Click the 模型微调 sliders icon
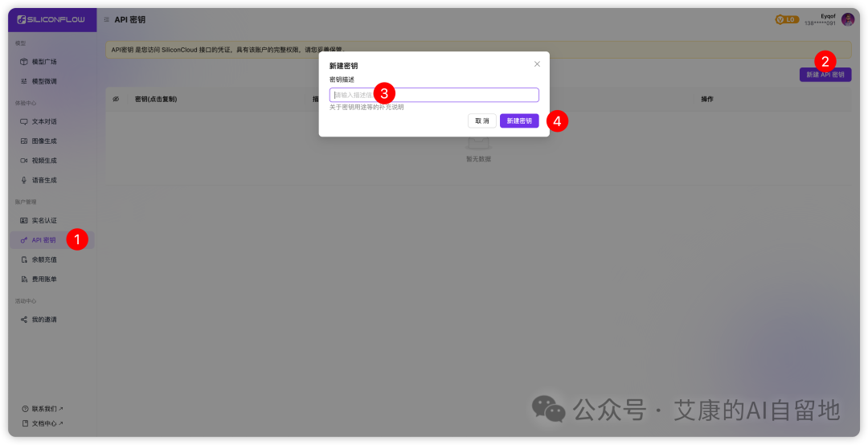868x445 pixels. click(x=24, y=81)
